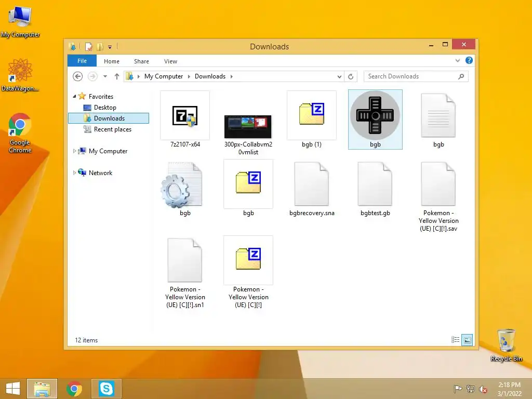The image size is (532, 399).
Task: Select Pokemon Yellow Version zip archive
Action: point(248,273)
